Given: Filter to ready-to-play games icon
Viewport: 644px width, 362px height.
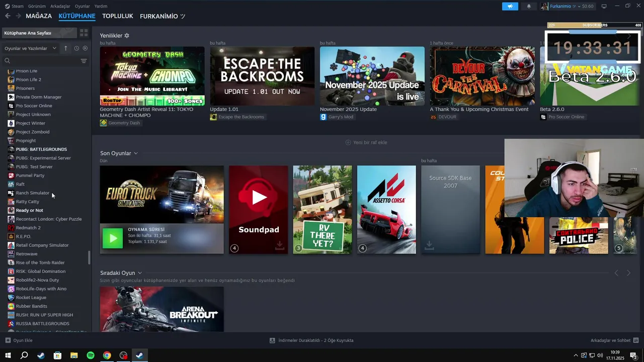Looking at the screenshot, I should (85, 48).
